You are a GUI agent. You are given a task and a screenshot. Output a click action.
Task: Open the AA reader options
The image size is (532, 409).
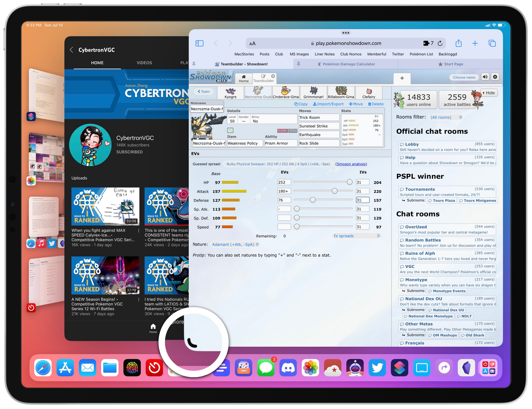point(252,44)
